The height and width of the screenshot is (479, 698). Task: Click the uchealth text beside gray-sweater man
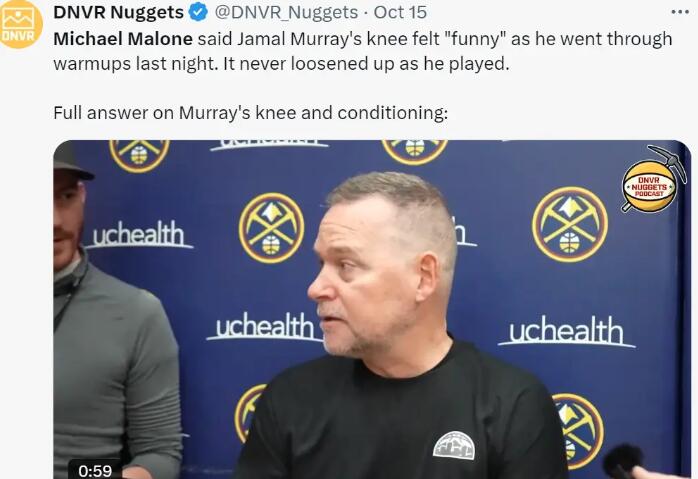tap(138, 234)
